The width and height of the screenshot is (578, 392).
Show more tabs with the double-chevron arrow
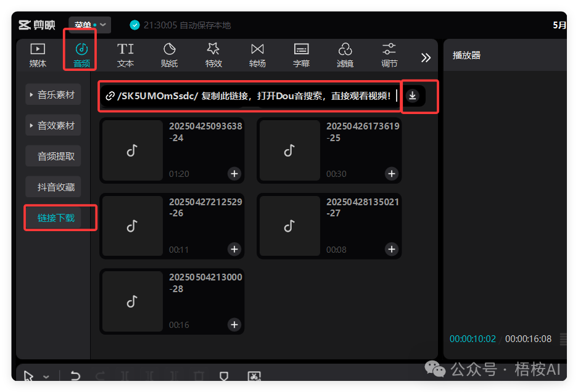pos(426,57)
